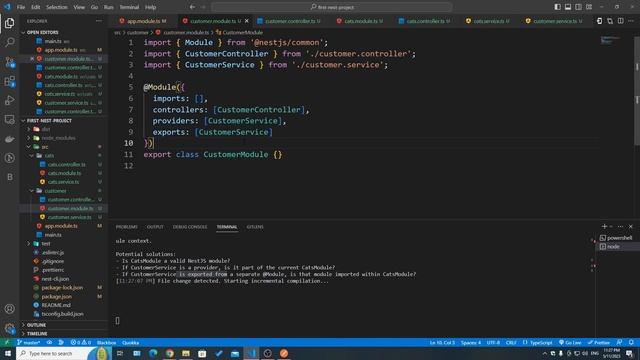This screenshot has width=640, height=360.
Task: Open Explorer views and more actions ellipsis
Action: (99, 21)
